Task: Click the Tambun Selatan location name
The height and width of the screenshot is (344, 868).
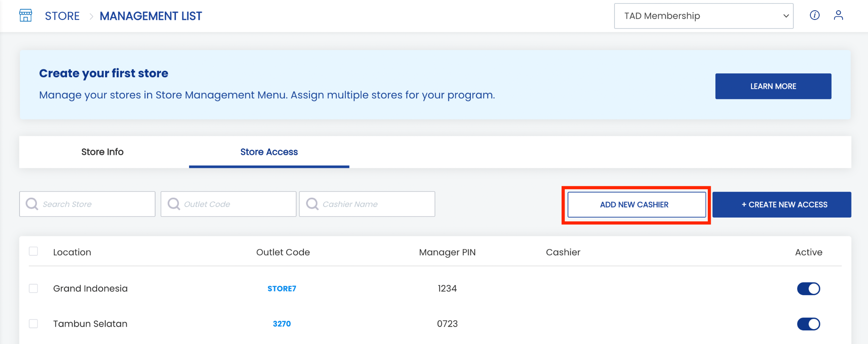Action: coord(90,324)
